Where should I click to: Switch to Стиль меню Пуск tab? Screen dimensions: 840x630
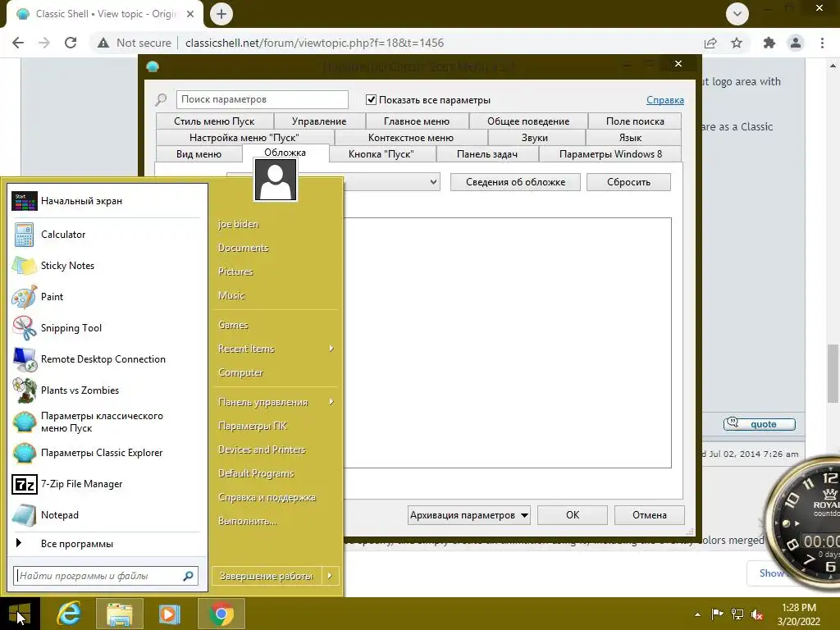tap(214, 121)
